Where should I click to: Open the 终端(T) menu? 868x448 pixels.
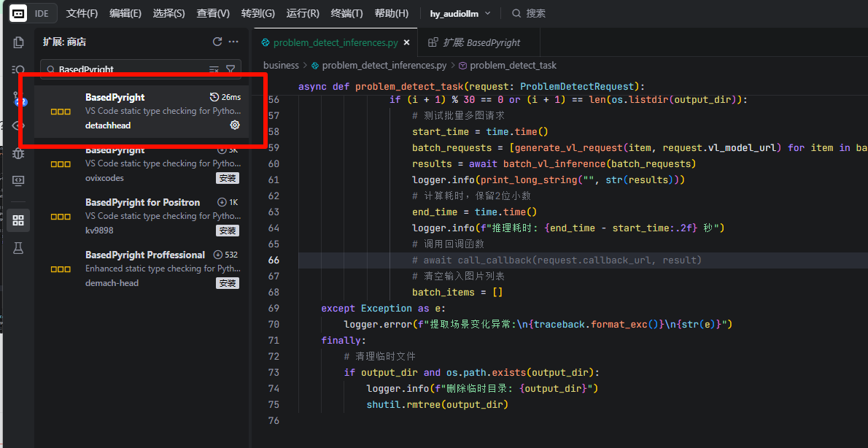(346, 13)
